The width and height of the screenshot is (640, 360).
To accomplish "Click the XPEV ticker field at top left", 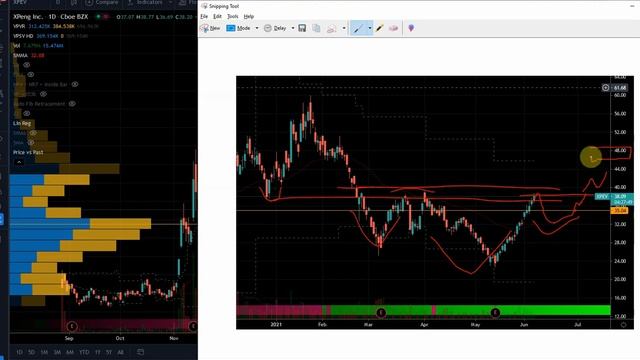I will click(20, 2).
